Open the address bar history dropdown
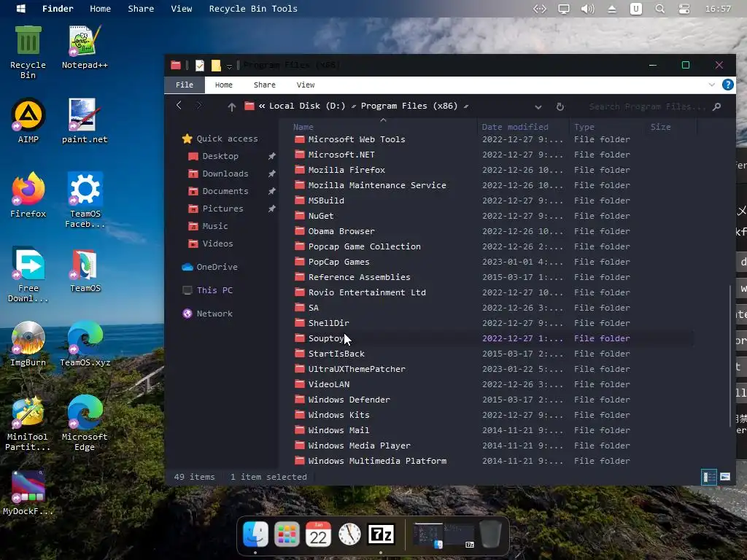The height and width of the screenshot is (560, 747). [x=538, y=106]
